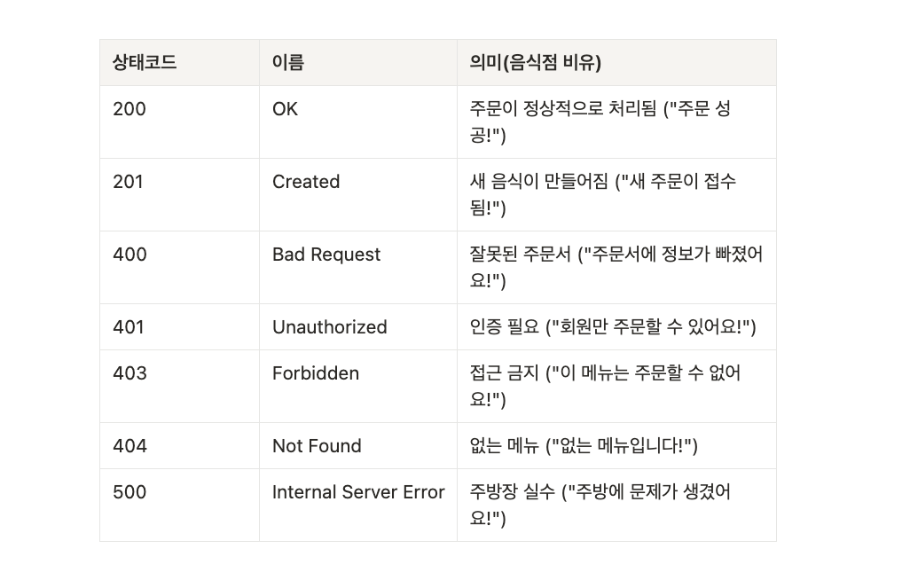Viewport: 910px width, 588px height.
Task: Select the Internal Server Error cell
Action: [x=358, y=505]
